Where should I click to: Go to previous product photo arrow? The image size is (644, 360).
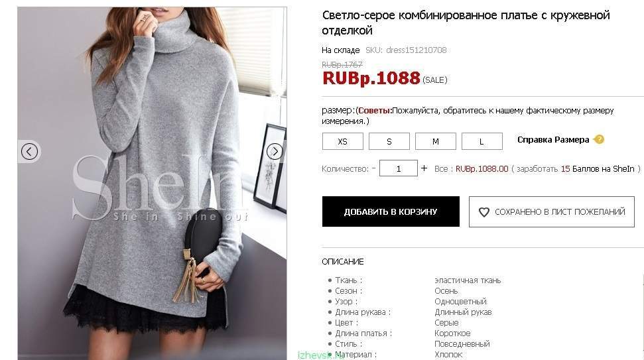pyautogui.click(x=29, y=151)
